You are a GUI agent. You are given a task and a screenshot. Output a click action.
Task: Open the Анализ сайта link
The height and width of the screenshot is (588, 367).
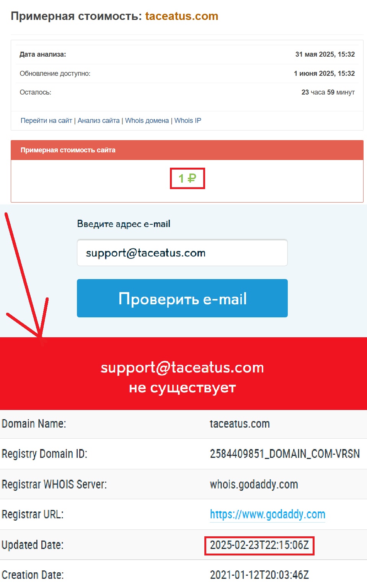(x=99, y=121)
